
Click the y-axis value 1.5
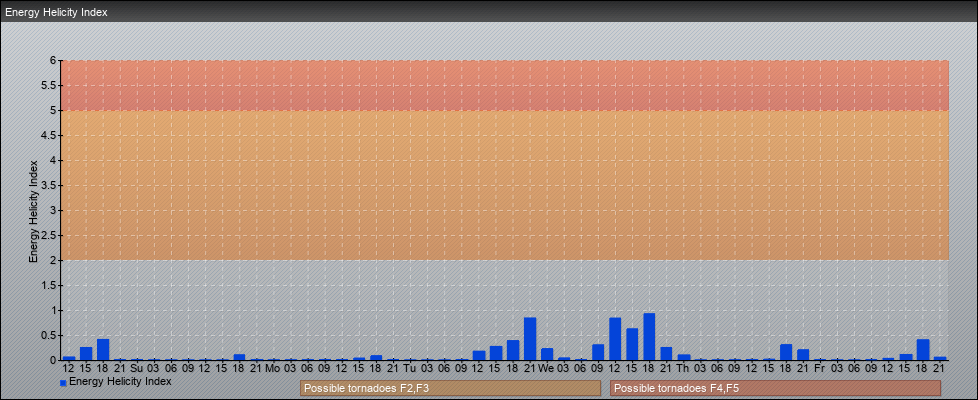[x=49, y=285]
